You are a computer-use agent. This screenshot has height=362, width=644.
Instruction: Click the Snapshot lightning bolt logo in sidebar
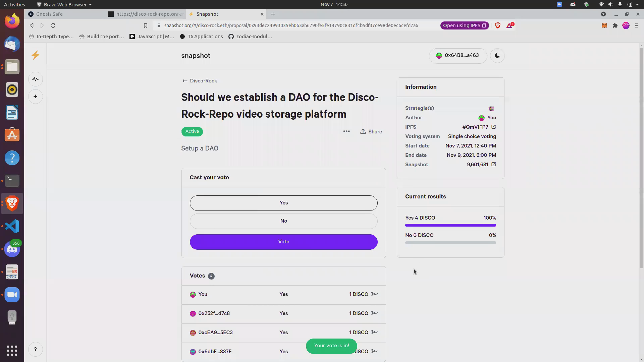[x=35, y=55]
